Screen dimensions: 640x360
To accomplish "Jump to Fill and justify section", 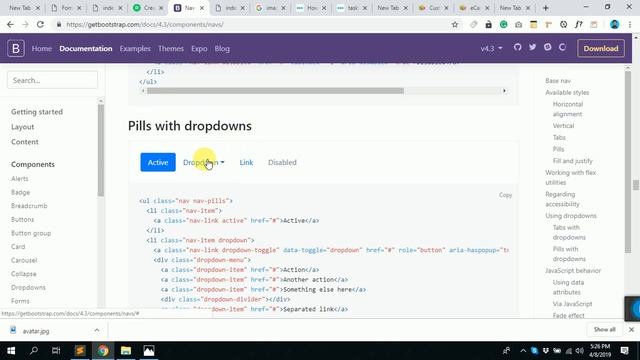I will [573, 161].
